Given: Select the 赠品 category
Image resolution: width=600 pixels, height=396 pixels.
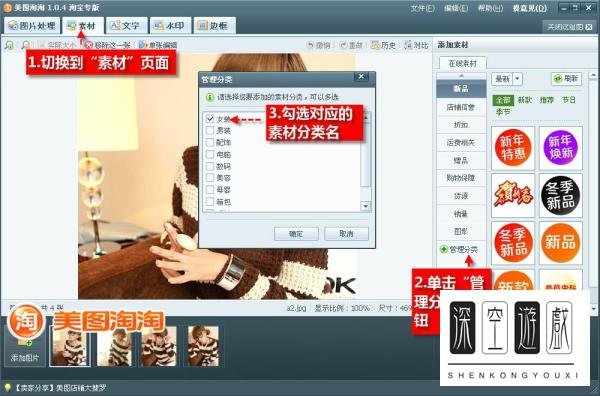Looking at the screenshot, I should (461, 160).
